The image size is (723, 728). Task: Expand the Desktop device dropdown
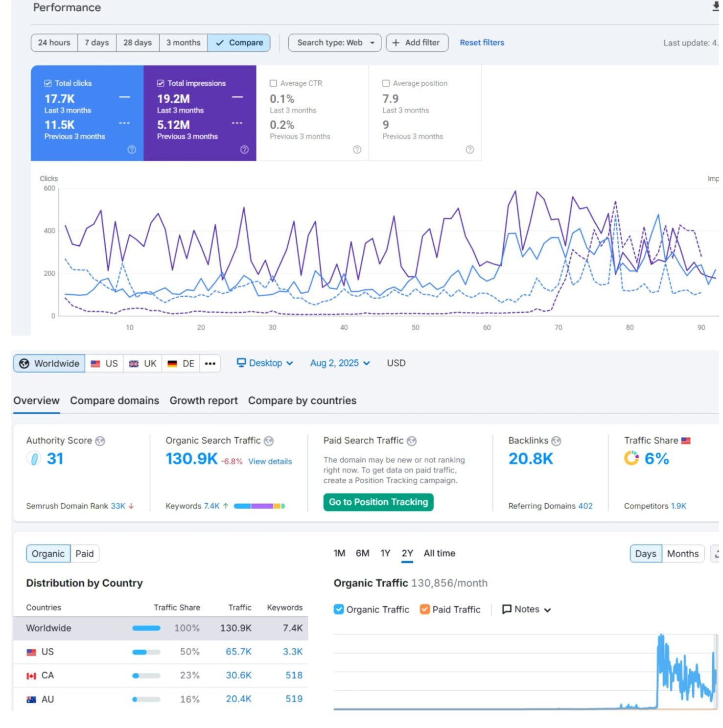265,363
